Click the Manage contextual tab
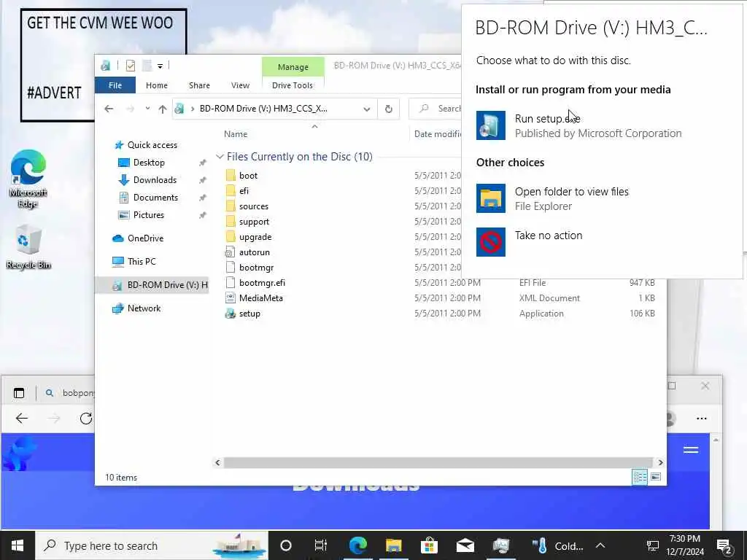Screen dimensions: 747x560 pos(293,66)
